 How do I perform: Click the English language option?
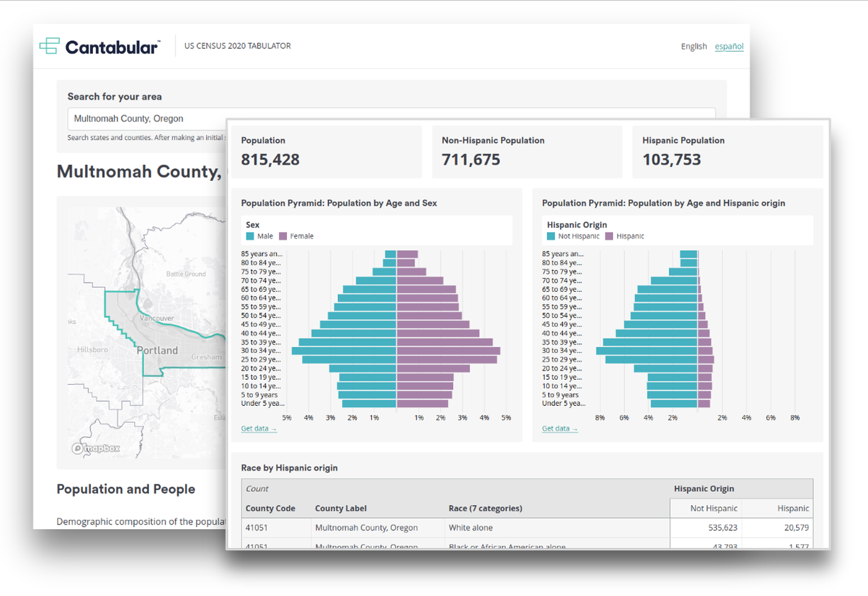click(x=694, y=46)
